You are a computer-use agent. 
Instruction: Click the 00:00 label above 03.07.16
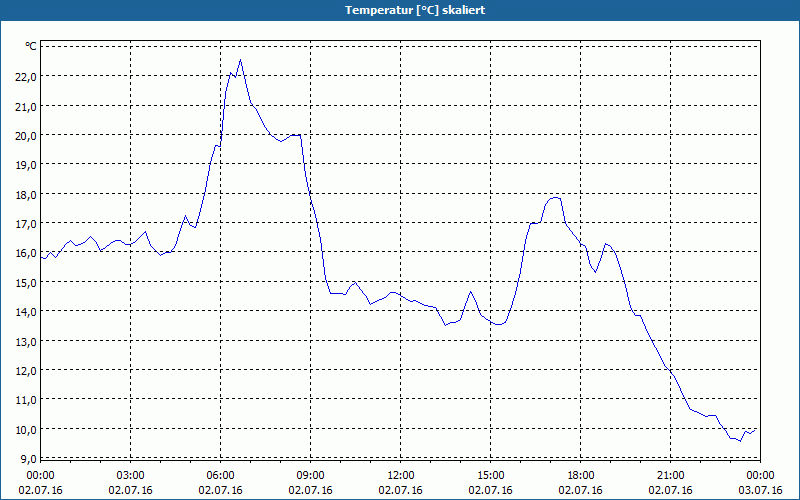pyautogui.click(x=761, y=476)
